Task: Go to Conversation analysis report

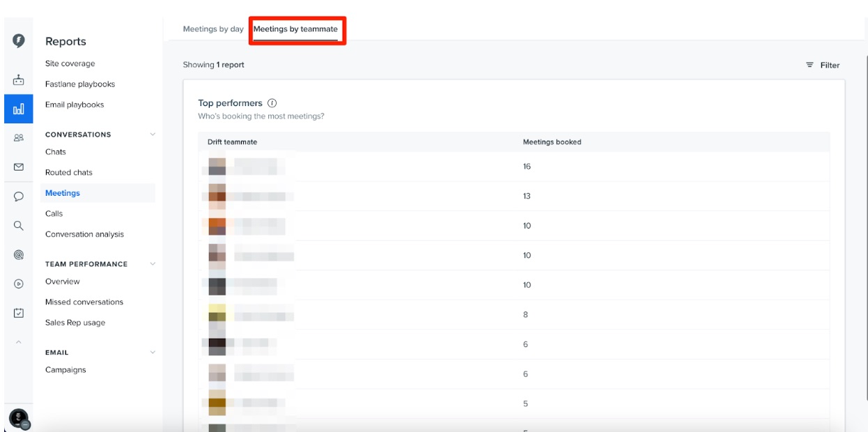Action: 84,234
